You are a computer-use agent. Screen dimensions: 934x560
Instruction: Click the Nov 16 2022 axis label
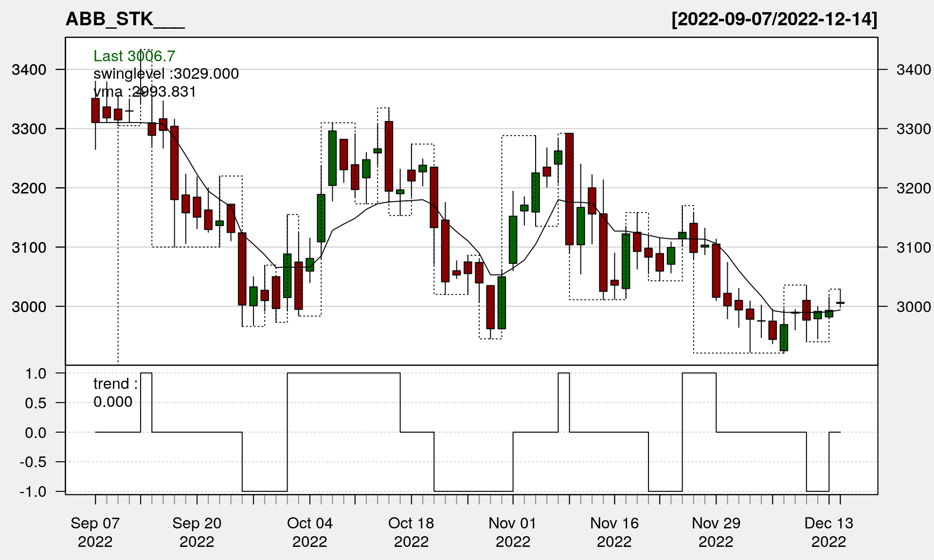[614, 532]
